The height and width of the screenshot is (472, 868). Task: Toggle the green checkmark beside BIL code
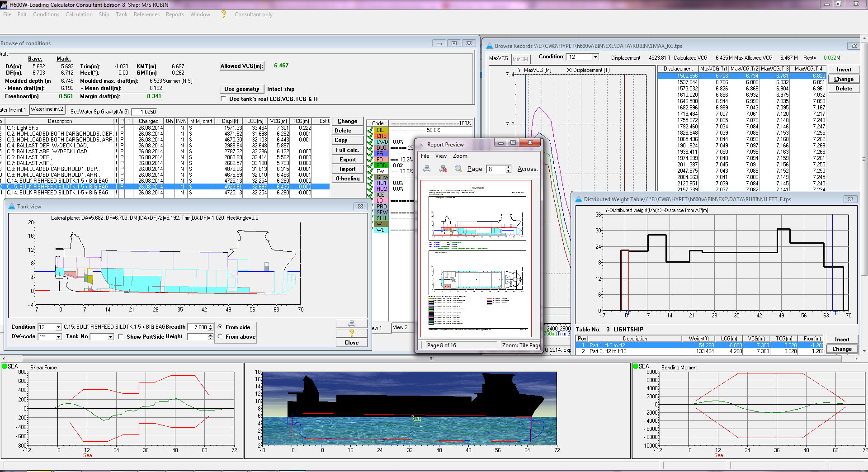370,130
